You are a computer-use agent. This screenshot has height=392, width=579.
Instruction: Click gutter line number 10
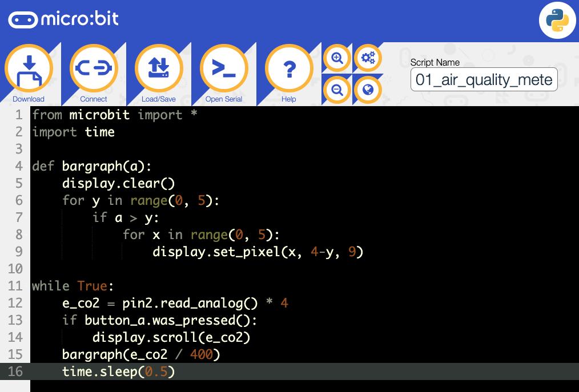pos(15,269)
